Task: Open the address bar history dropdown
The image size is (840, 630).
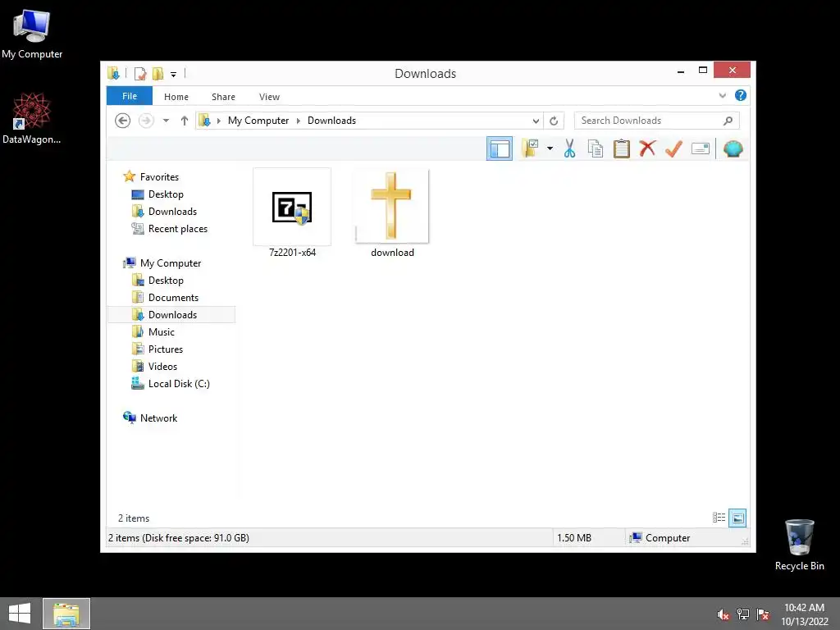Action: pyautogui.click(x=535, y=121)
